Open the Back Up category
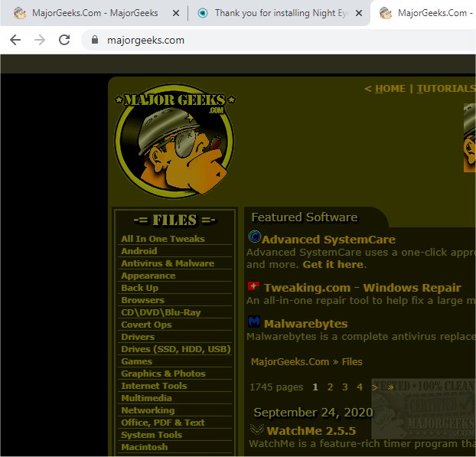 coord(139,288)
